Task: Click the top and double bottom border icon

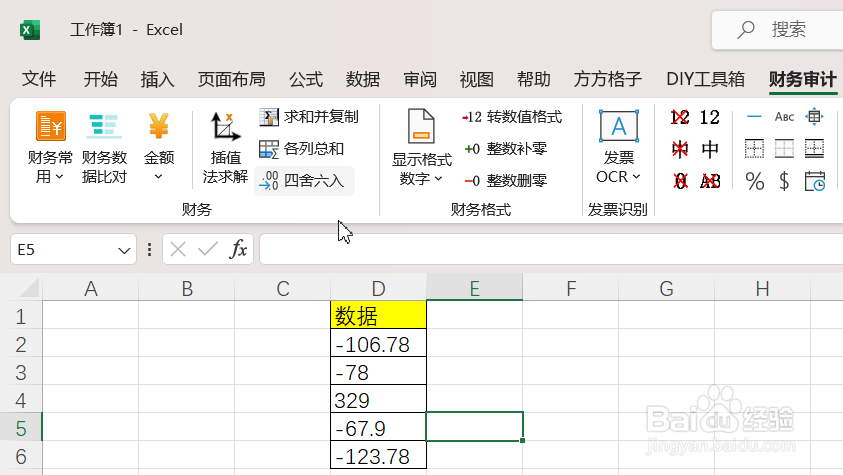Action: pos(815,149)
